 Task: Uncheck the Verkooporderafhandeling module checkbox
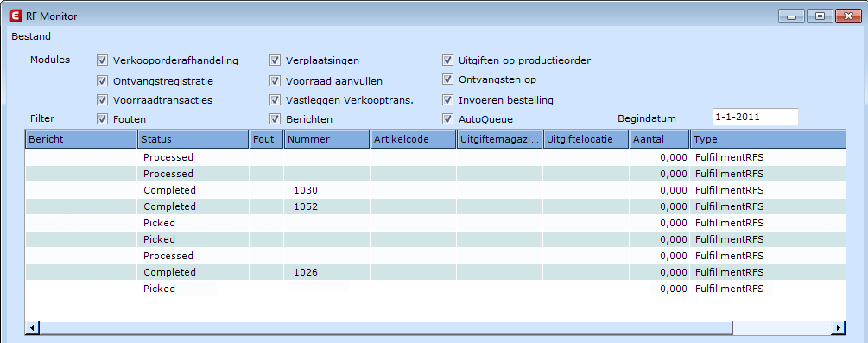point(102,60)
